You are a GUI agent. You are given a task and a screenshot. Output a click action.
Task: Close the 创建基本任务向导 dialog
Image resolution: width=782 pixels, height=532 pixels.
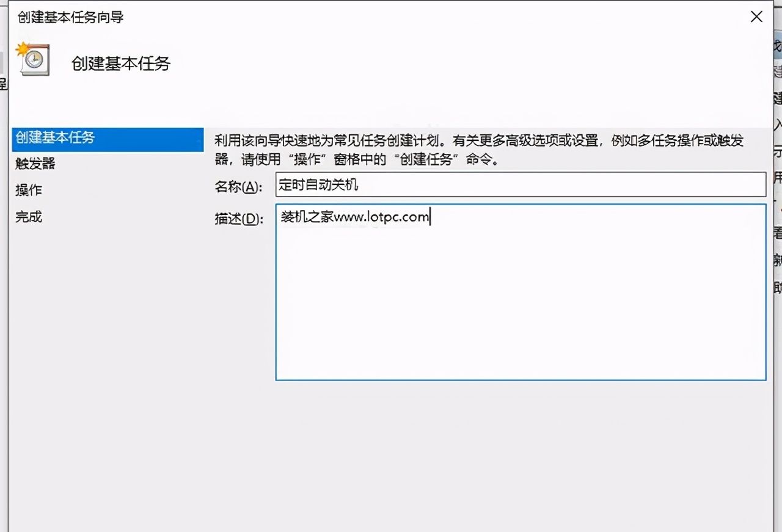pyautogui.click(x=756, y=17)
